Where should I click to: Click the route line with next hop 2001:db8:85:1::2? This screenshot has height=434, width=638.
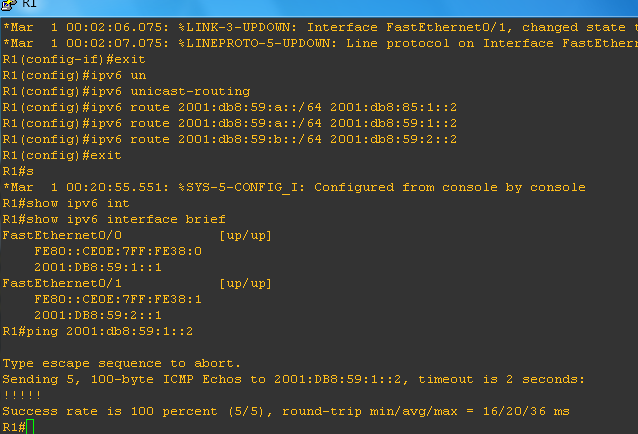point(230,107)
